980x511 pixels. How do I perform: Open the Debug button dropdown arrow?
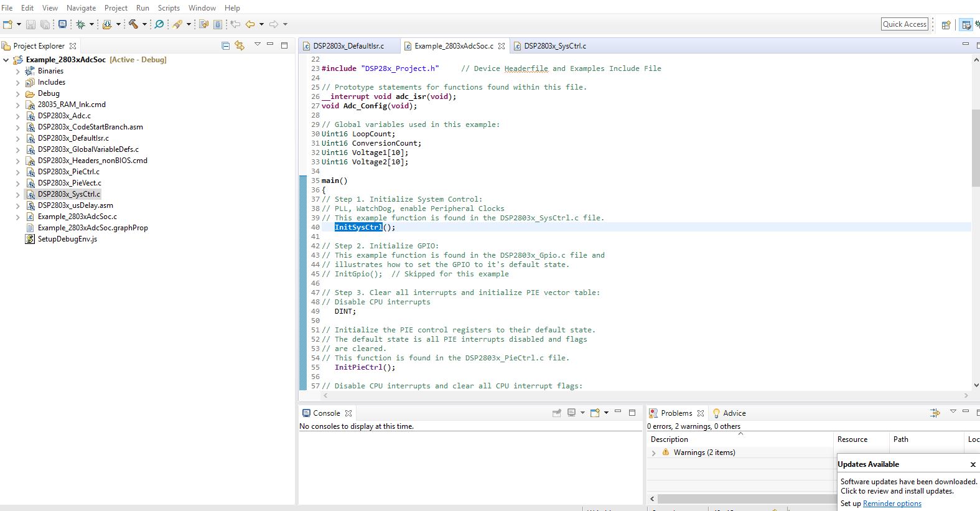click(91, 24)
